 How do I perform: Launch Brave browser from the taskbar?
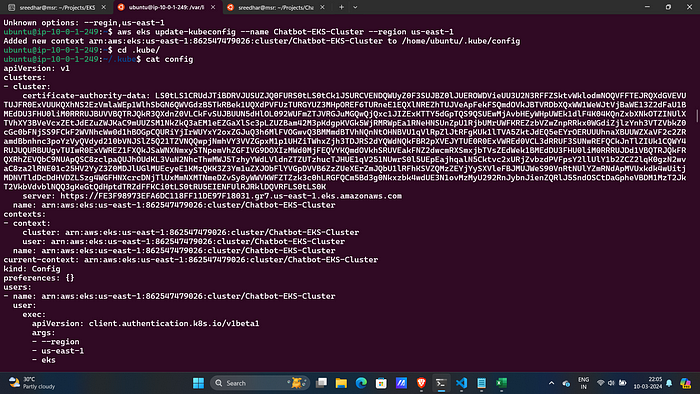point(421,383)
